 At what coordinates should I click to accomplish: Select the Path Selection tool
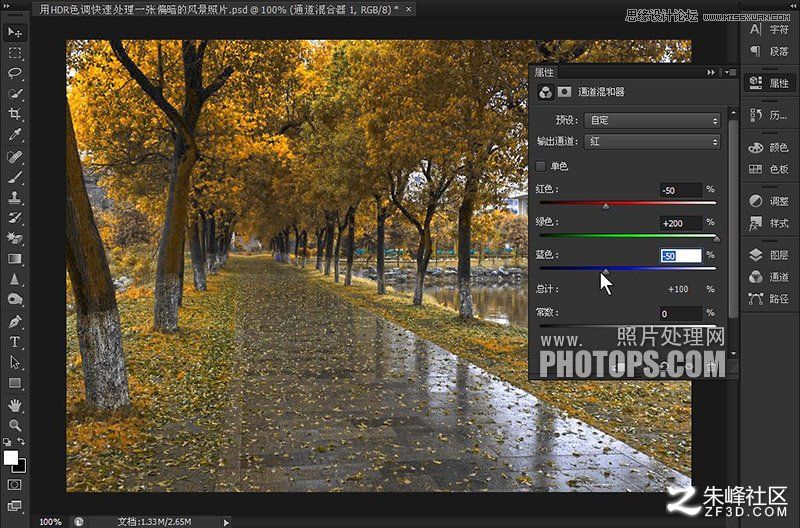[15, 362]
